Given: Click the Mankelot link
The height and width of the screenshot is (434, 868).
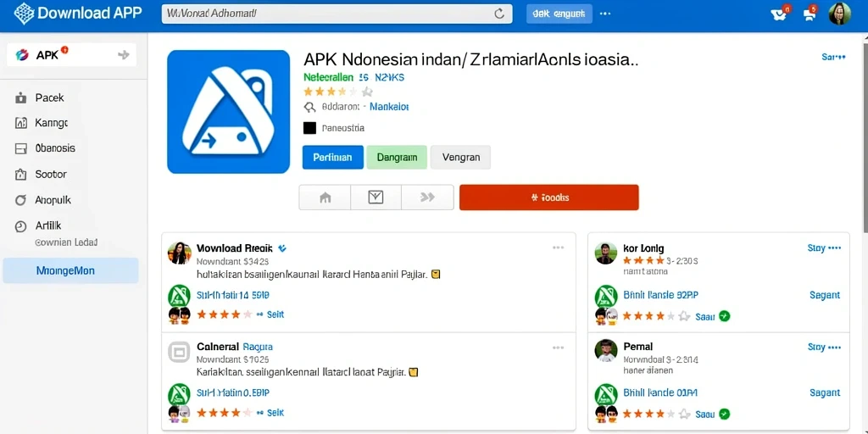Looking at the screenshot, I should tap(388, 106).
